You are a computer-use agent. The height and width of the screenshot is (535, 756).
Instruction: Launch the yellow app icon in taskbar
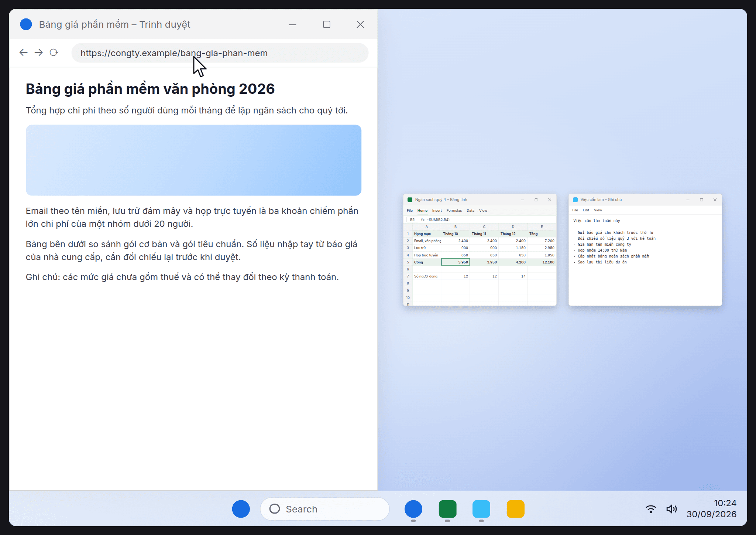515,509
